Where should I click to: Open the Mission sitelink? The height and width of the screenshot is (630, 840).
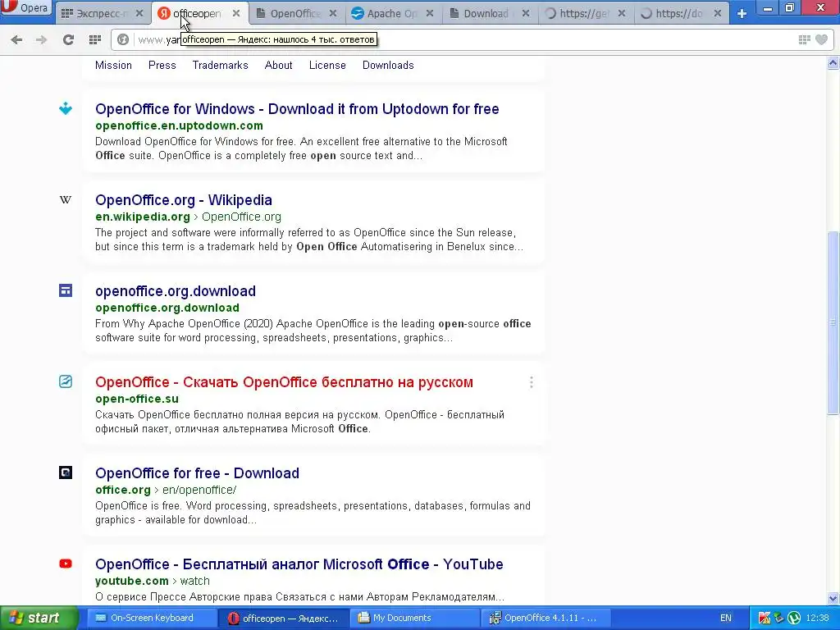click(x=113, y=66)
